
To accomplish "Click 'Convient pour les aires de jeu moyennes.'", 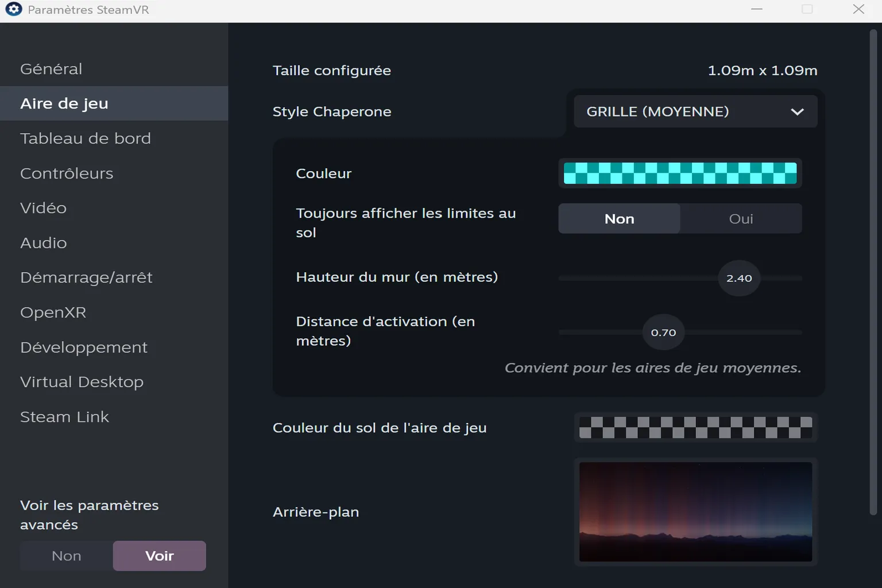I will tap(653, 368).
